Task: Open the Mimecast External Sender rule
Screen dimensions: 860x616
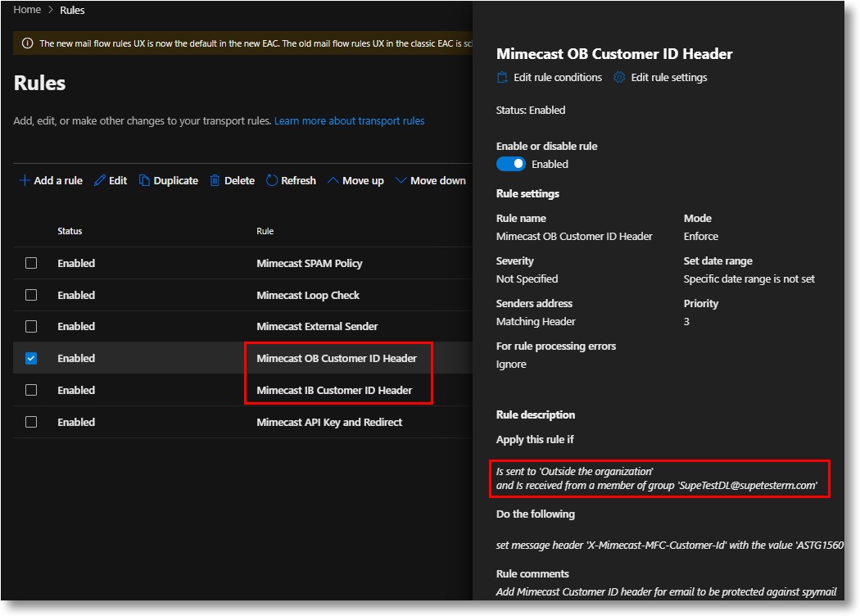Action: 317,327
